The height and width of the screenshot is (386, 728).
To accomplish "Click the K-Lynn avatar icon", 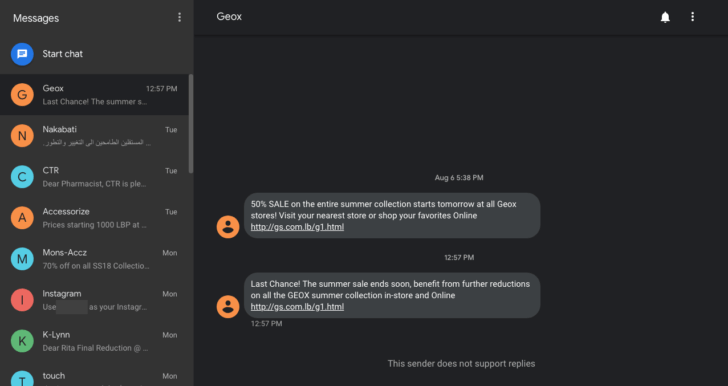I will tap(22, 341).
